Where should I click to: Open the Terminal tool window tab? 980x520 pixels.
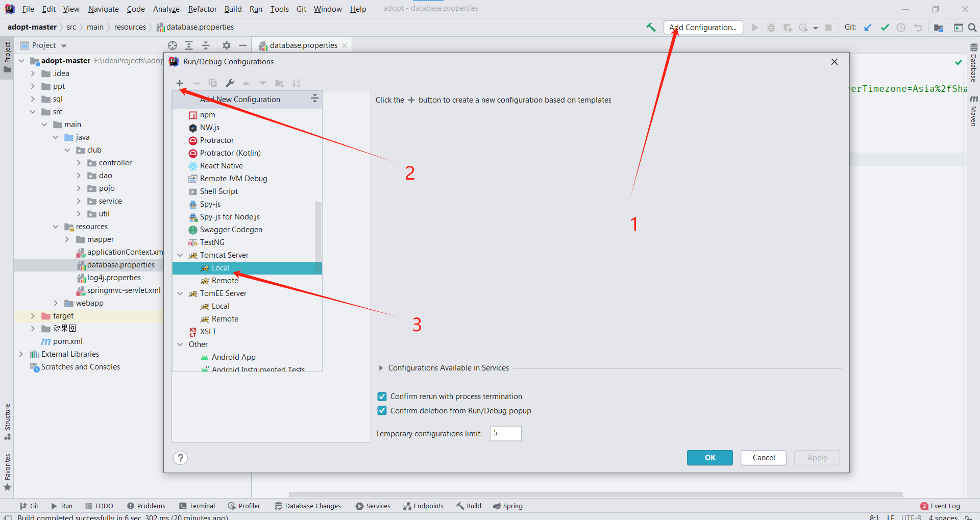[197, 506]
